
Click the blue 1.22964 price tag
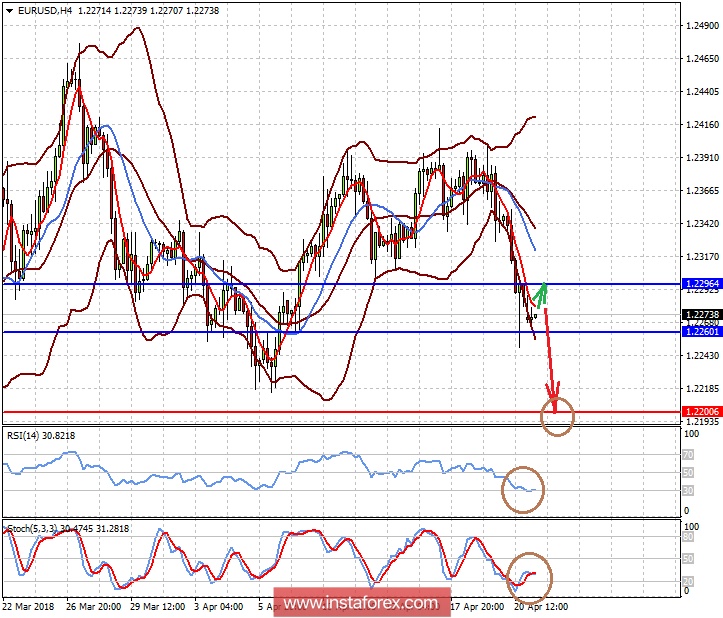[x=702, y=284]
